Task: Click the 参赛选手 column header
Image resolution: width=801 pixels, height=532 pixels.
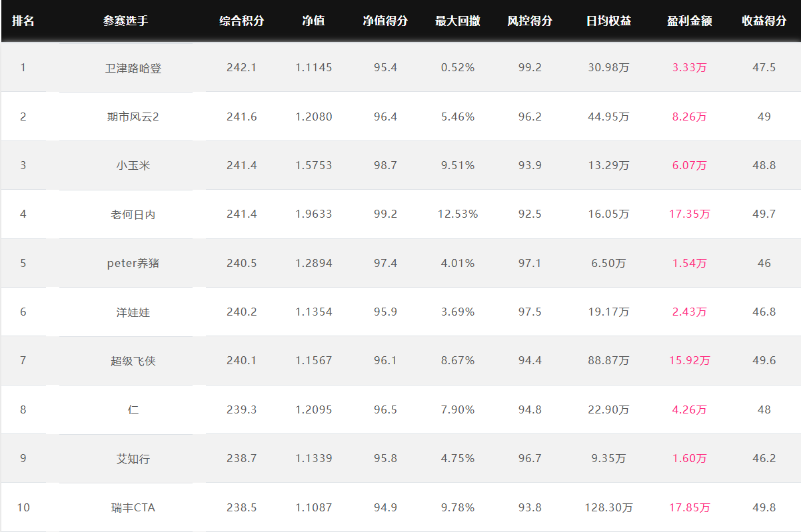Action: [x=126, y=21]
